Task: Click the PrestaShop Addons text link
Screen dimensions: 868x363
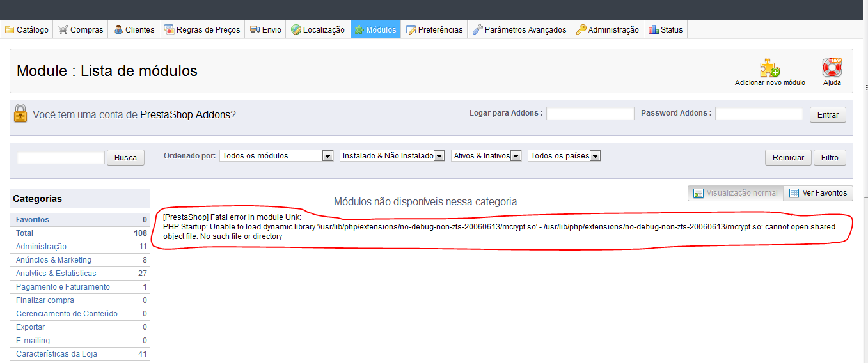Action: [x=185, y=115]
